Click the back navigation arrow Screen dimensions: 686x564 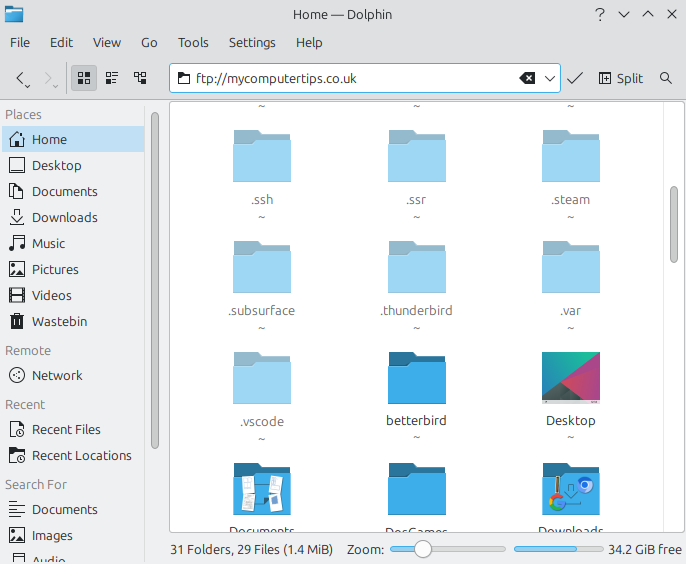click(21, 78)
